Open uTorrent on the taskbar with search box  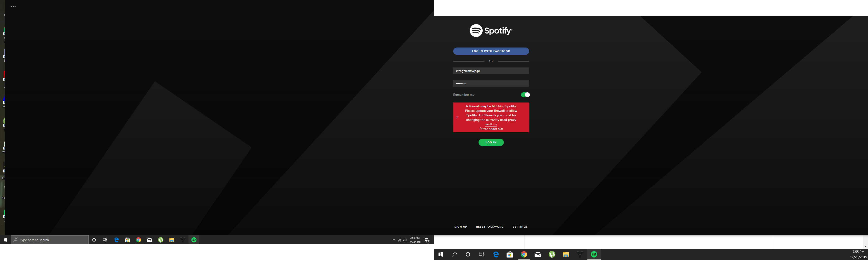pos(161,240)
